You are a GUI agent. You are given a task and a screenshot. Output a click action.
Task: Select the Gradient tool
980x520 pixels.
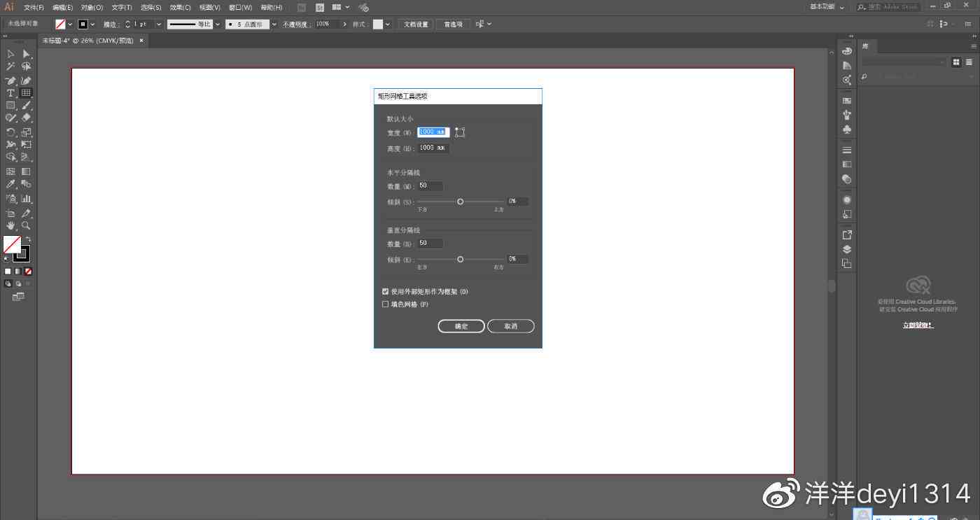click(x=26, y=171)
